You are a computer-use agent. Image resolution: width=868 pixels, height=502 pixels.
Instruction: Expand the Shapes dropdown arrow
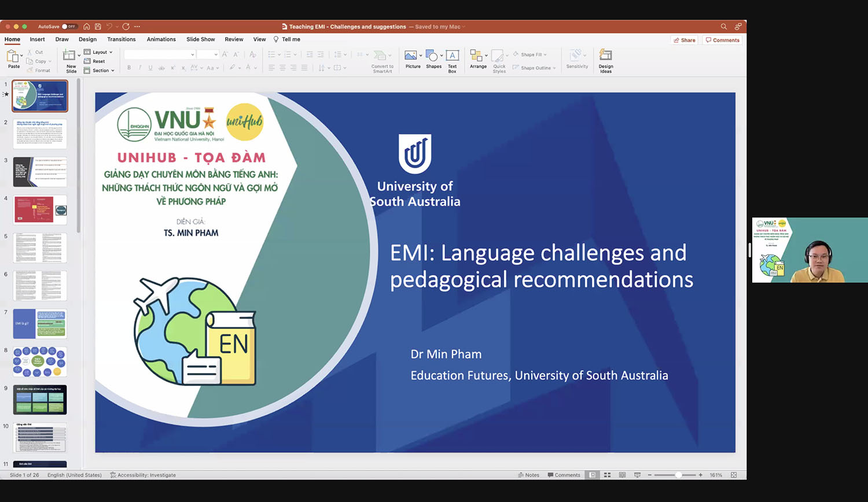click(442, 56)
